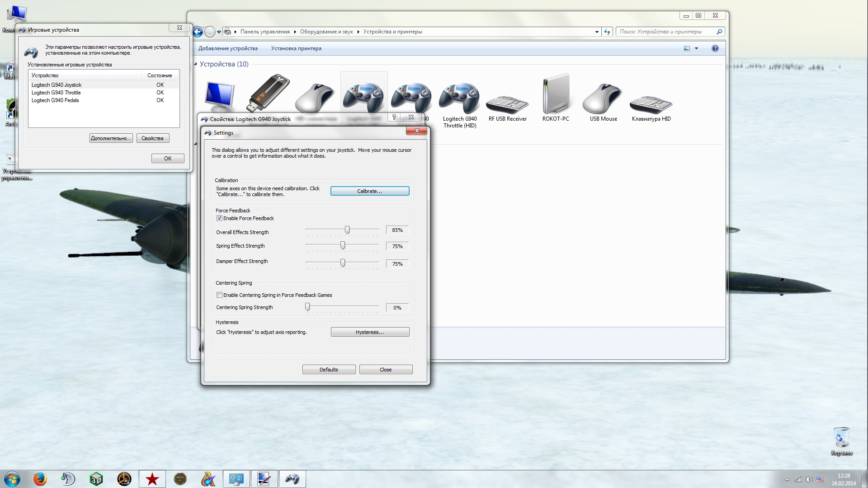Click network icon in system tray
Viewport: 868px width, 488px height.
798,479
